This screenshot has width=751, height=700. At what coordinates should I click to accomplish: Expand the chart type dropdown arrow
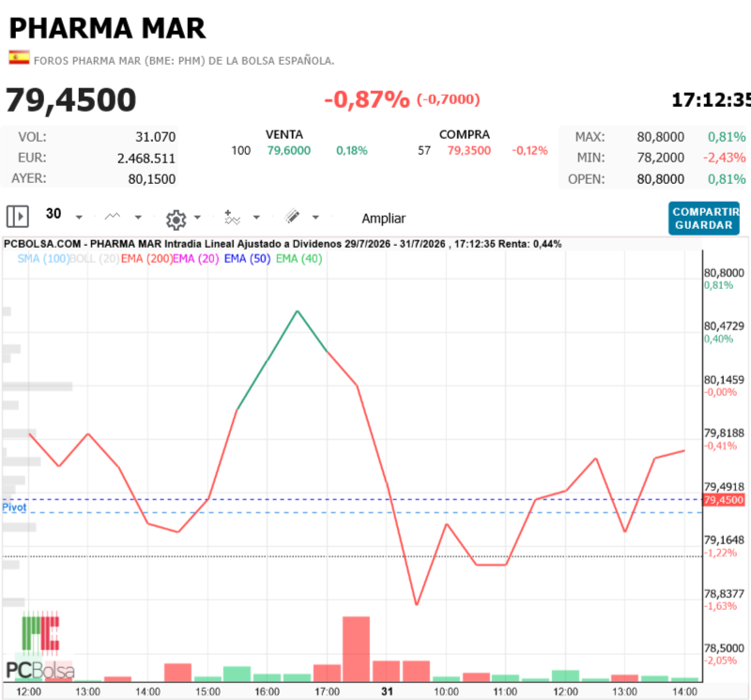pos(138,218)
